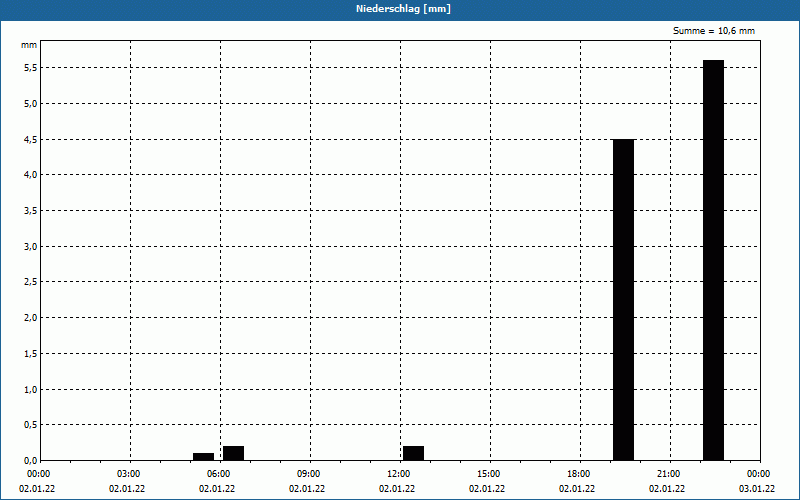Click the 2,0 y-axis value
The image size is (800, 500).
click(x=31, y=317)
